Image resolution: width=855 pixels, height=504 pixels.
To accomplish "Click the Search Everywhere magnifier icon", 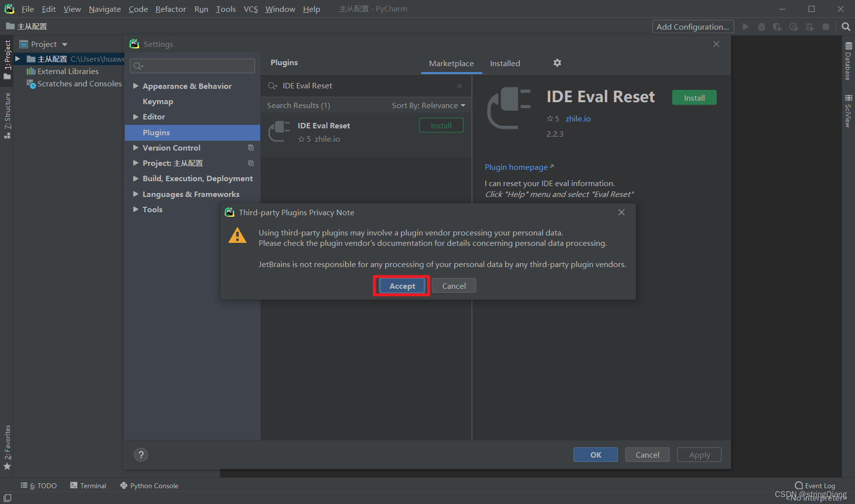I will (x=846, y=27).
